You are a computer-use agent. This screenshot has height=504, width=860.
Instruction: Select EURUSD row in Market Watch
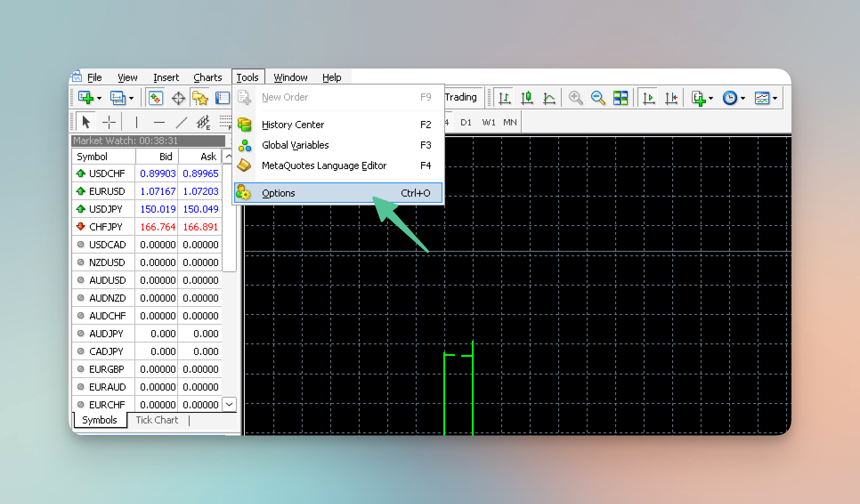107,191
